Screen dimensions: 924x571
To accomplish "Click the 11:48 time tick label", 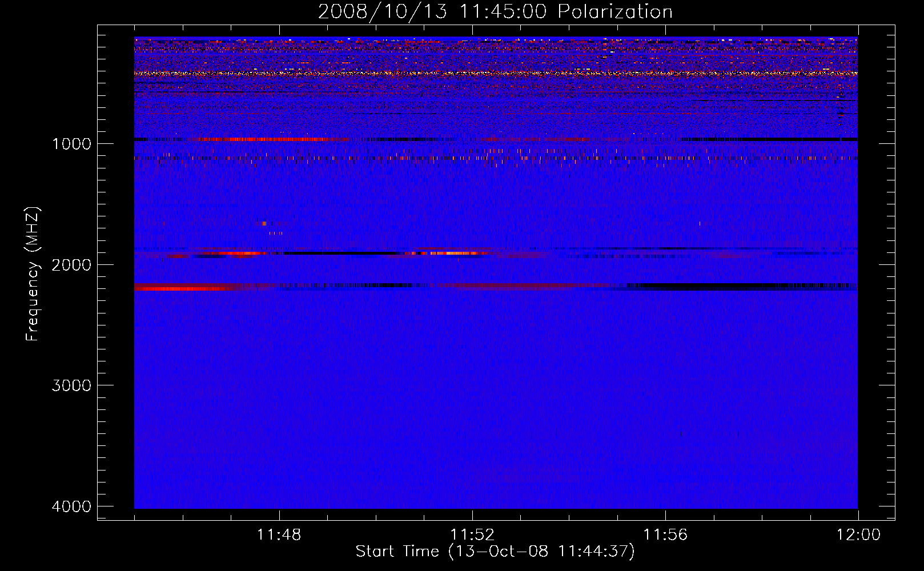I will [279, 535].
